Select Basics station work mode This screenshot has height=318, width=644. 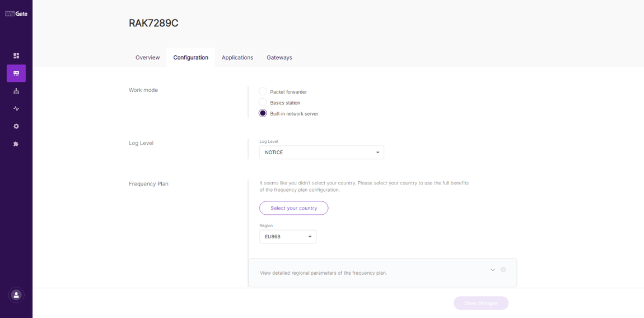(263, 103)
